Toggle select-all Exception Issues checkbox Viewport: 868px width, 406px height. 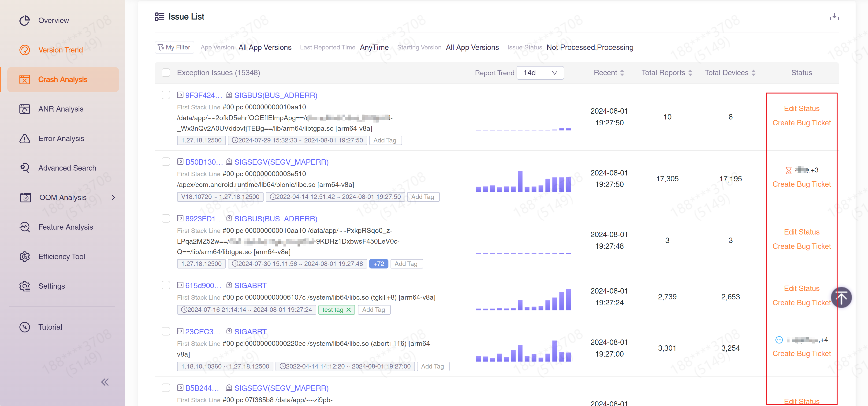pos(166,72)
